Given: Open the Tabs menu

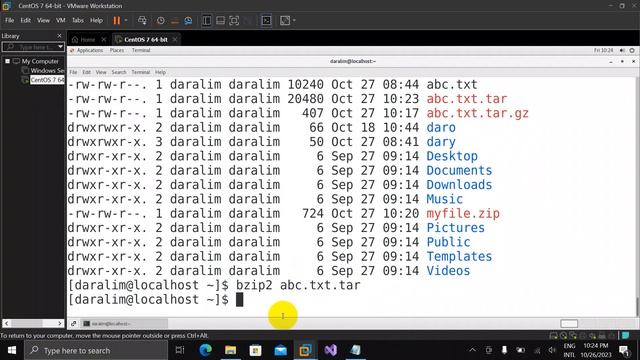Looking at the screenshot, I should tap(78, 20).
